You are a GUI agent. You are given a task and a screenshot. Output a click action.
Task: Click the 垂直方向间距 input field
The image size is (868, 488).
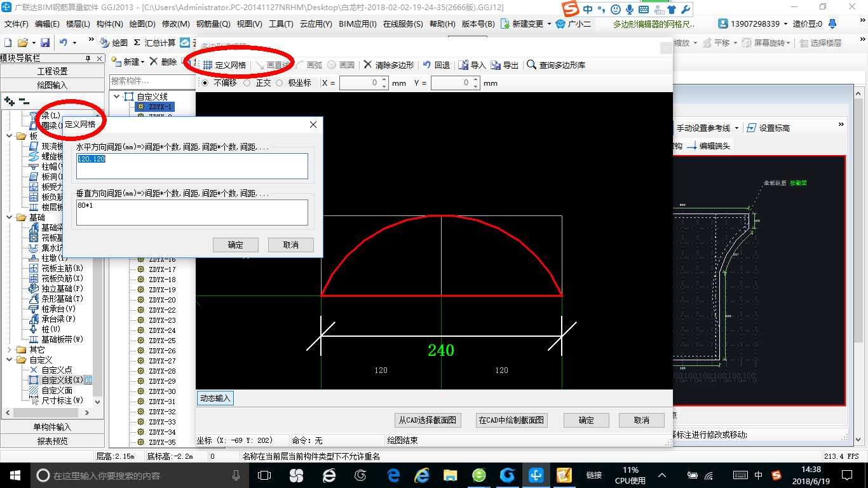[192, 213]
